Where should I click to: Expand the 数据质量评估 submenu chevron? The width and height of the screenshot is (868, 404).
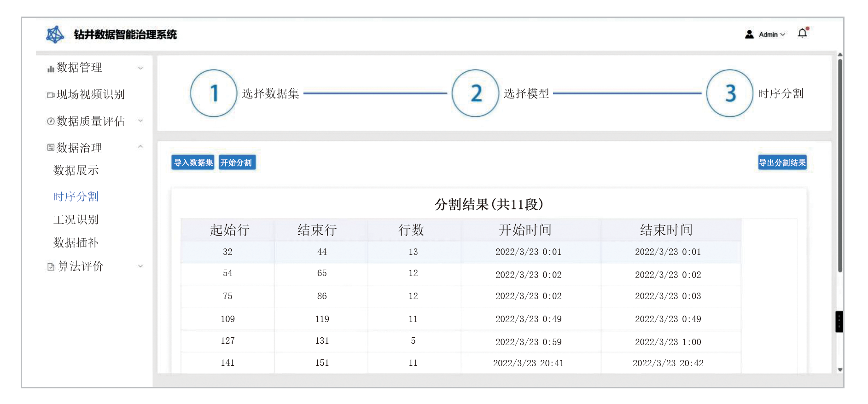pyautogui.click(x=140, y=121)
